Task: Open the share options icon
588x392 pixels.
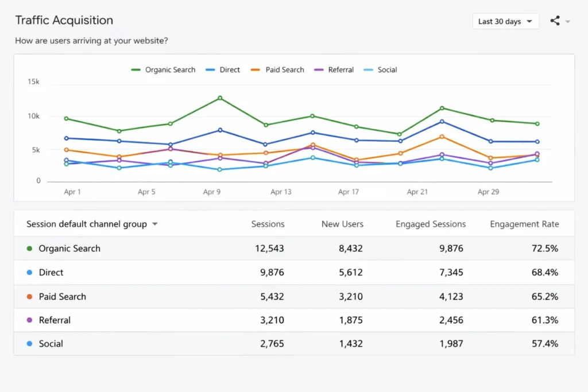Action: (x=555, y=21)
